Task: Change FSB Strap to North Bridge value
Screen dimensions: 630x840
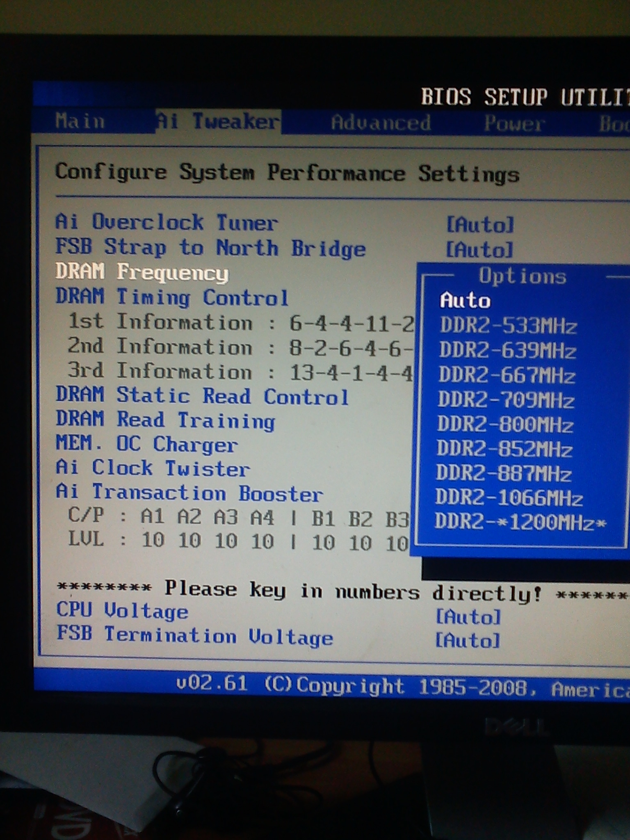Action: pyautogui.click(x=479, y=249)
